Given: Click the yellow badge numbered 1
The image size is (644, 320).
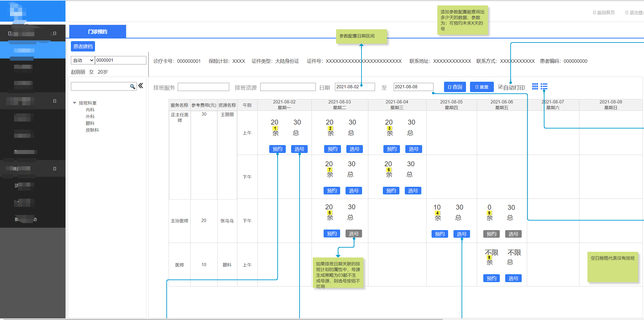Looking at the screenshot, I should [275, 128].
